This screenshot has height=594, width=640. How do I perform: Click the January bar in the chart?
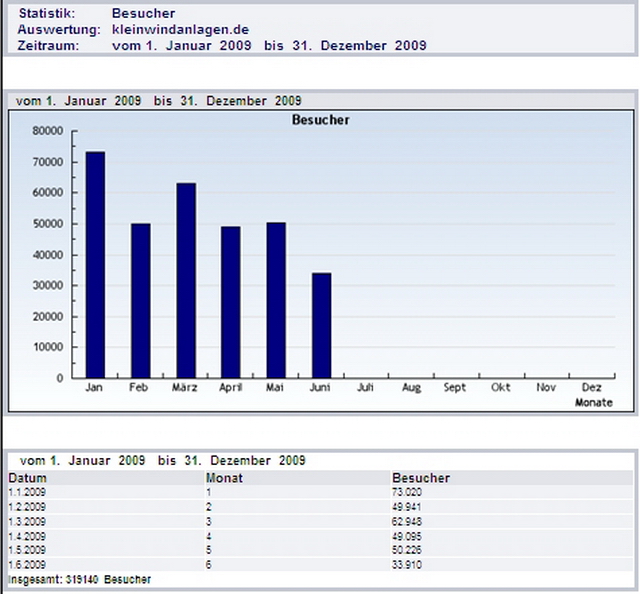coord(95,265)
